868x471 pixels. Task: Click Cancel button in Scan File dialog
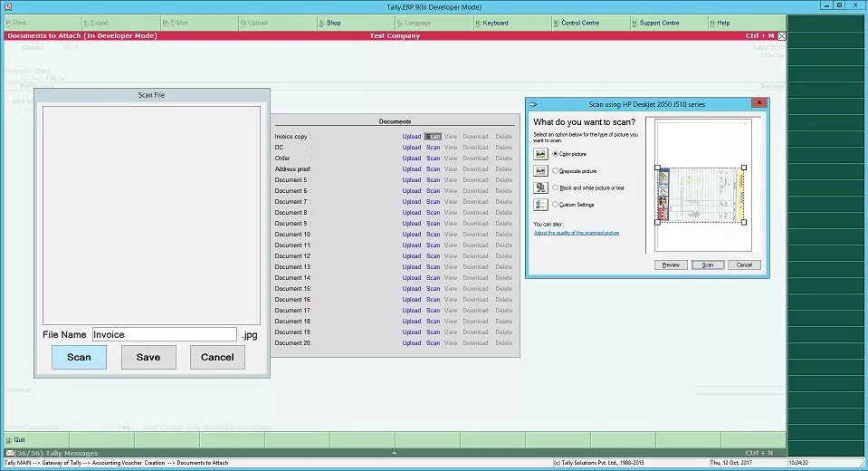pyautogui.click(x=217, y=358)
